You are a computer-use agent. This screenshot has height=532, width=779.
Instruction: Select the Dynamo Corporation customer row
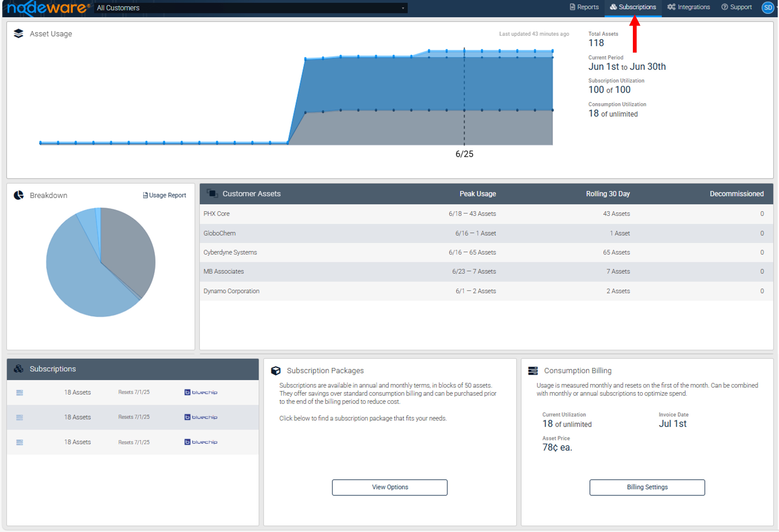tap(486, 291)
